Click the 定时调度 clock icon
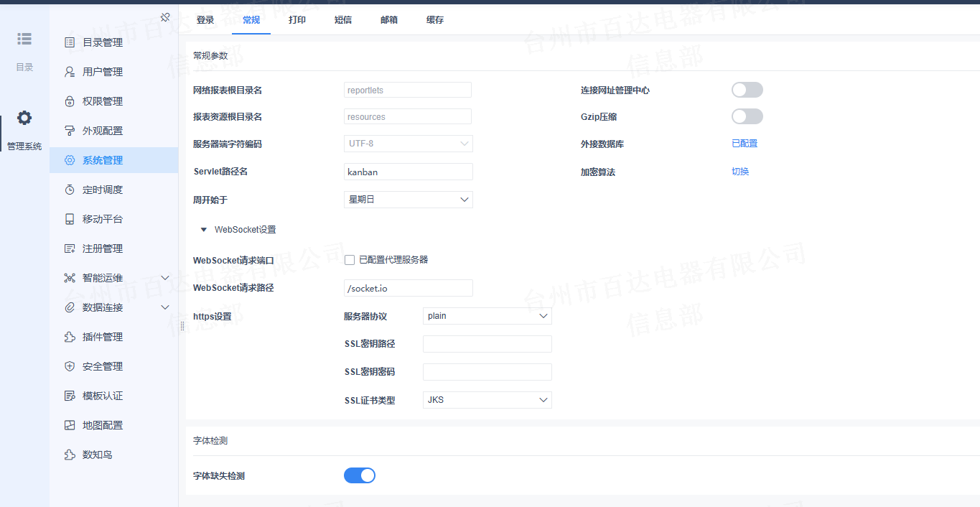Image resolution: width=980 pixels, height=507 pixels. pos(70,190)
